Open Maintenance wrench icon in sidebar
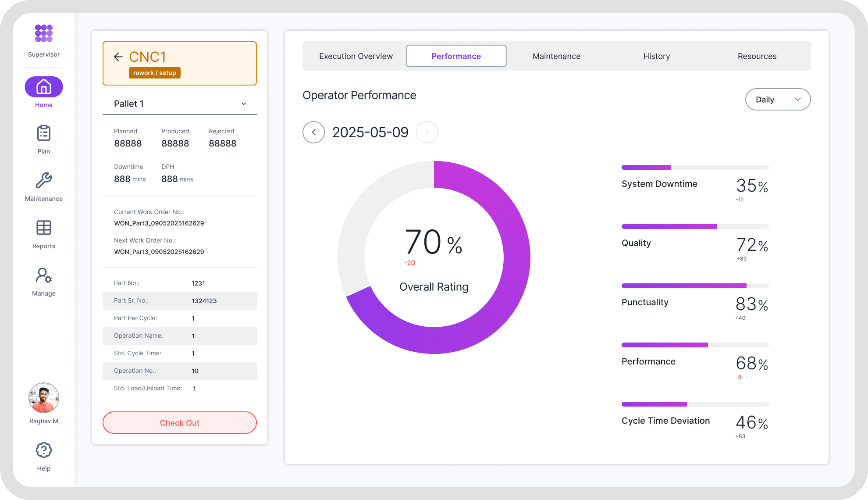 click(x=44, y=180)
